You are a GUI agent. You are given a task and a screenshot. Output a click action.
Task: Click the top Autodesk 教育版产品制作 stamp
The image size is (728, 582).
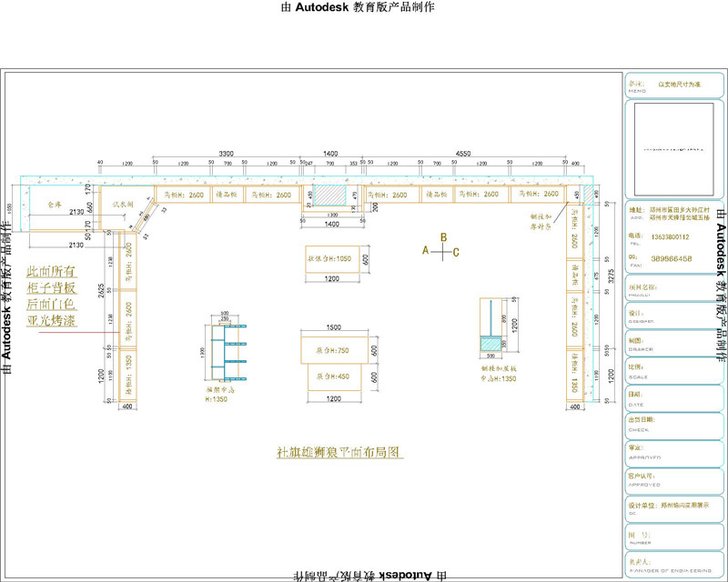point(358,7)
